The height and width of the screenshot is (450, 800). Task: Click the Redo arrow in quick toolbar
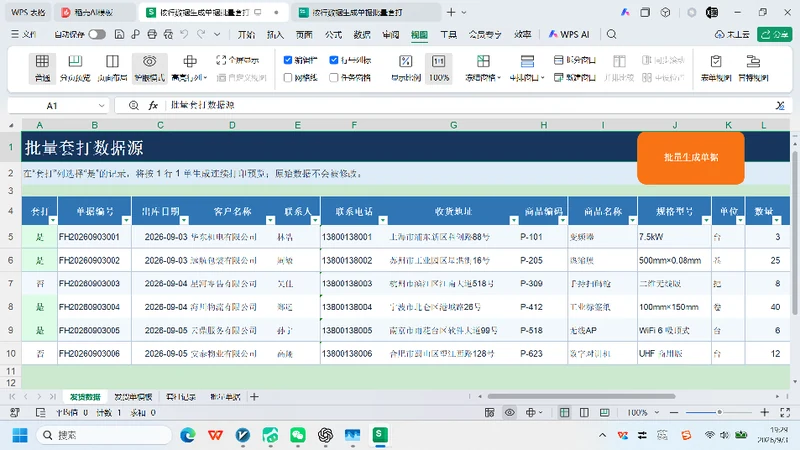201,34
